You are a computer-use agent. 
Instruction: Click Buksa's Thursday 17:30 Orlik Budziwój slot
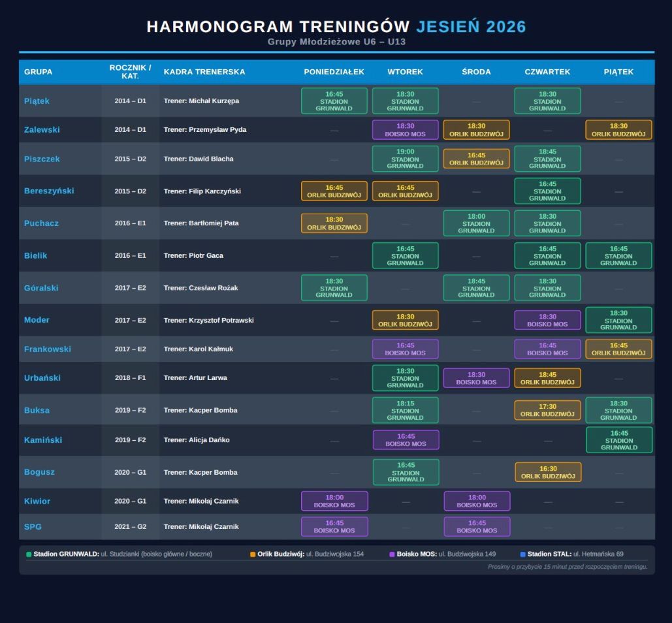[548, 411]
